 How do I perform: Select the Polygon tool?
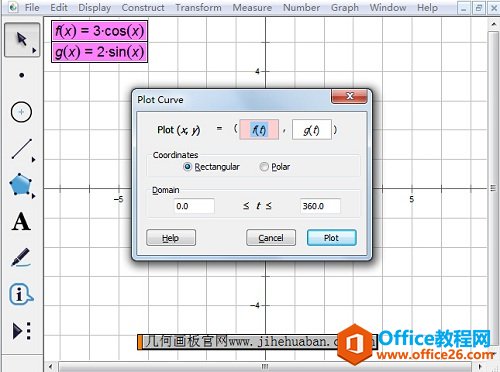pos(21,184)
